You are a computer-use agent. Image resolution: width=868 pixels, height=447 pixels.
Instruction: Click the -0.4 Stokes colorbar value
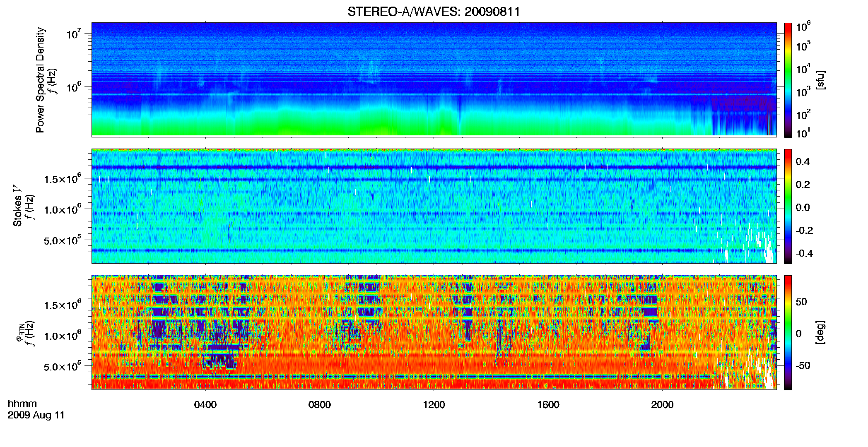pyautogui.click(x=804, y=253)
